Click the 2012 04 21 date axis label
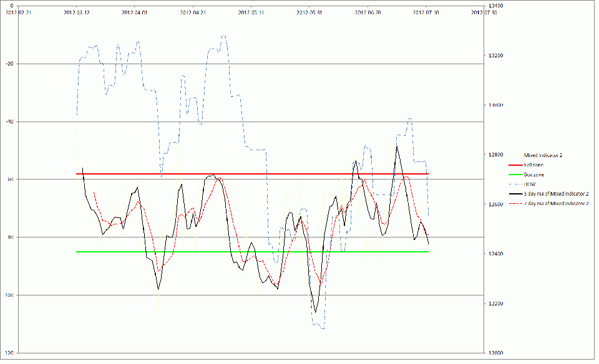Screen dimensions: 599x364 pos(193,12)
